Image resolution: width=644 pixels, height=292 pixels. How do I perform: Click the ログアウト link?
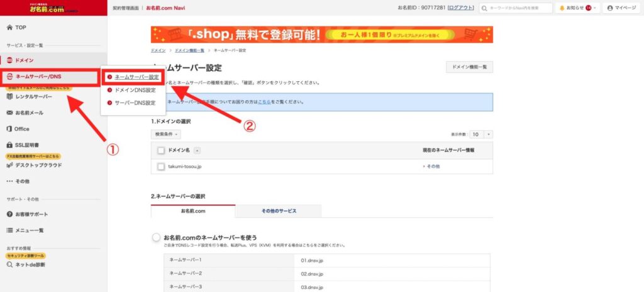461,8
